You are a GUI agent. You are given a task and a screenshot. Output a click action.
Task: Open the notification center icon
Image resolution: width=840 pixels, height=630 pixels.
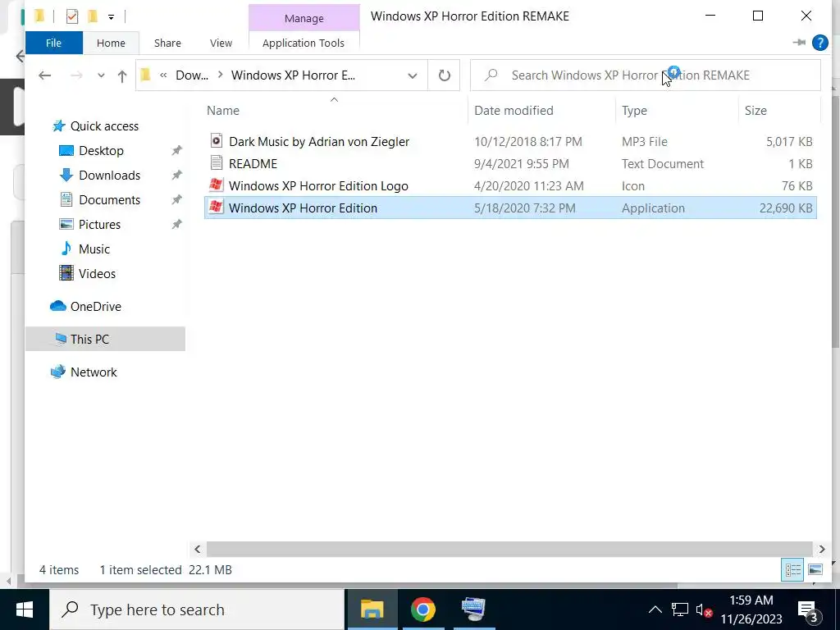pos(808,610)
